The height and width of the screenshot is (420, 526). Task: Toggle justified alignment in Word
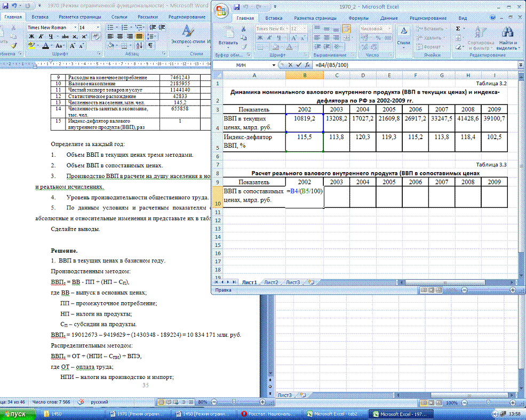click(139, 37)
